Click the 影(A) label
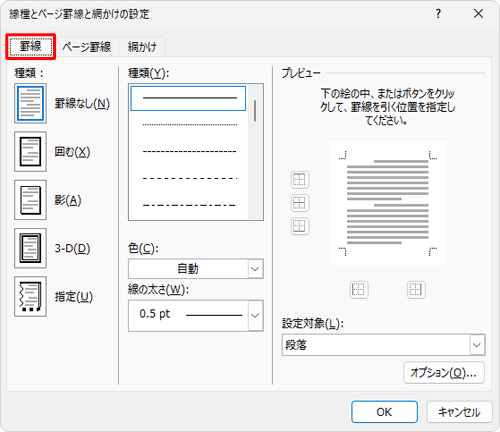Image resolution: width=500 pixels, height=432 pixels. (x=68, y=200)
